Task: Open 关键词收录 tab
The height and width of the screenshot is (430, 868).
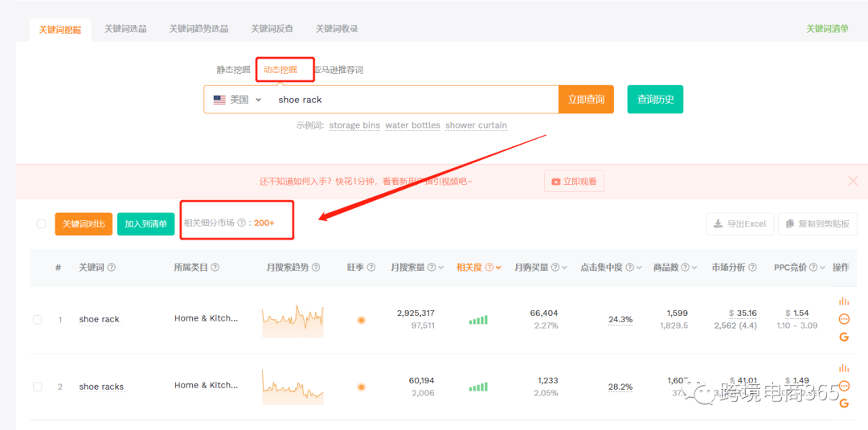Action: pyautogui.click(x=337, y=29)
